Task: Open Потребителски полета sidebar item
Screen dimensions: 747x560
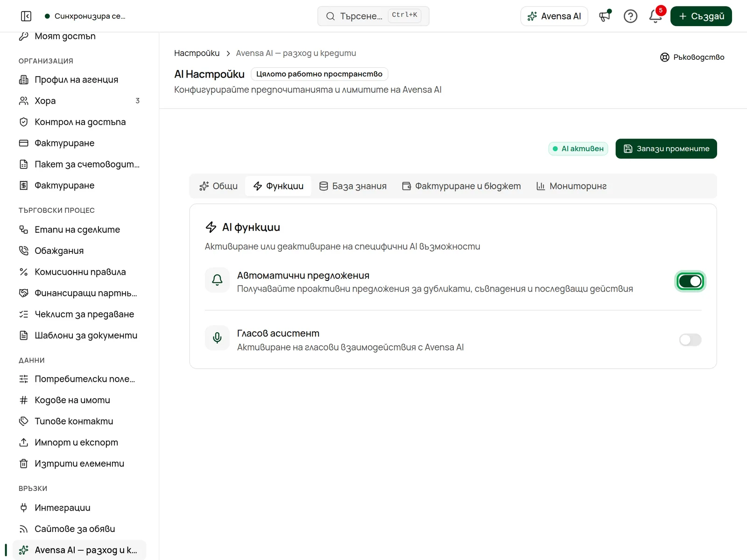Action: 79,379
